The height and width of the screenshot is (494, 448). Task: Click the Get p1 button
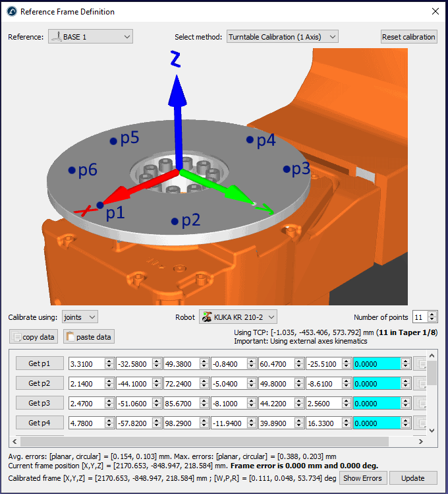pyautogui.click(x=40, y=363)
